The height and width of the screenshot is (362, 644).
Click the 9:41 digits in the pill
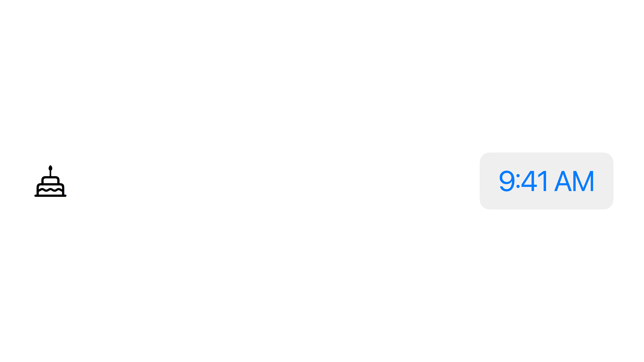click(x=523, y=181)
